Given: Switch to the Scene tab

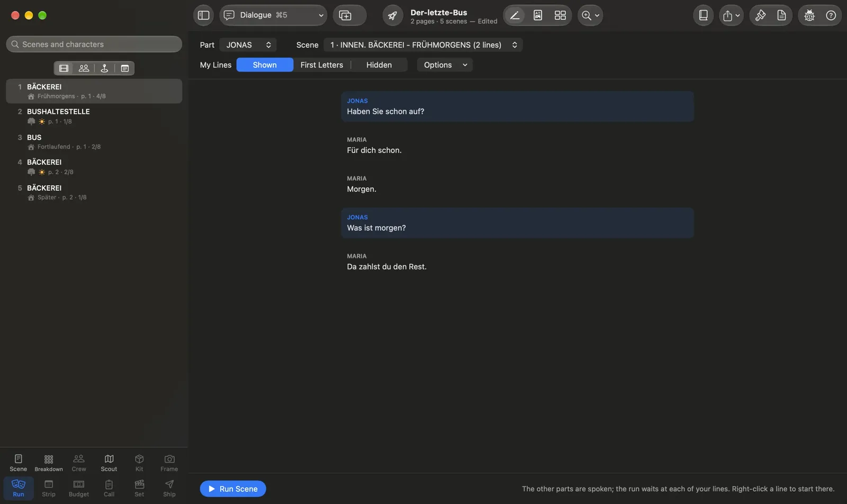Looking at the screenshot, I should click(x=18, y=463).
